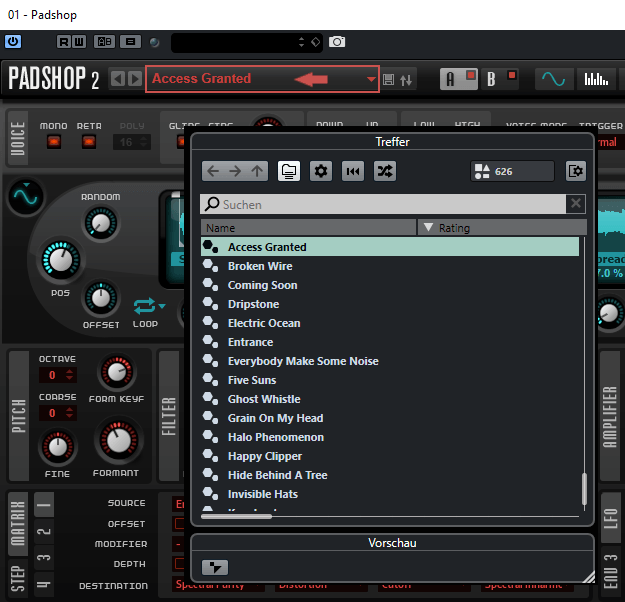The height and width of the screenshot is (602, 625).
Task: Toggle the folder view icon in Treffer
Action: 289,171
